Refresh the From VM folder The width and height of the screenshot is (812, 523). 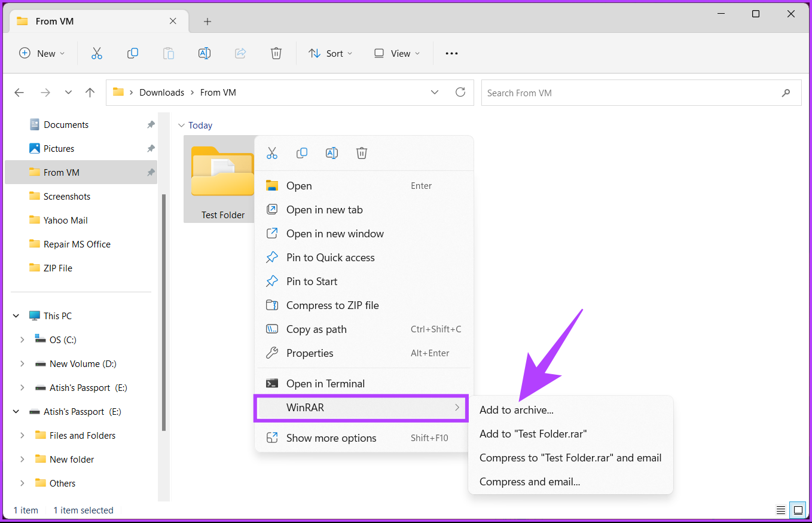pyautogui.click(x=460, y=92)
